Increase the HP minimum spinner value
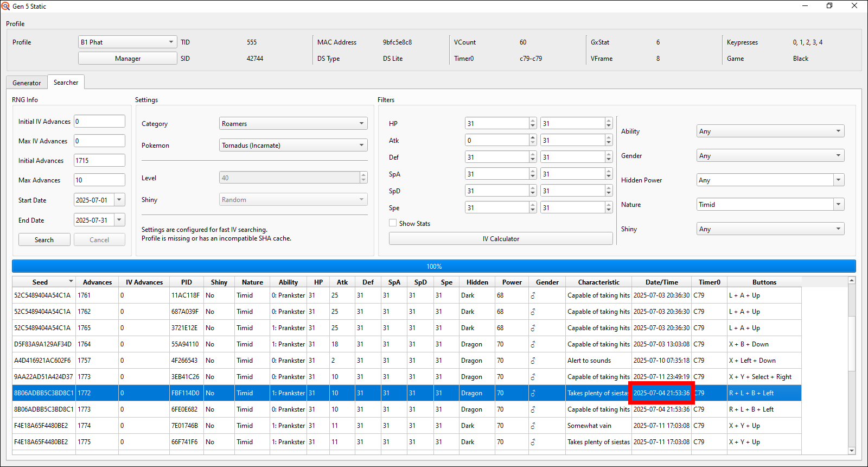The height and width of the screenshot is (467, 868). click(x=533, y=121)
